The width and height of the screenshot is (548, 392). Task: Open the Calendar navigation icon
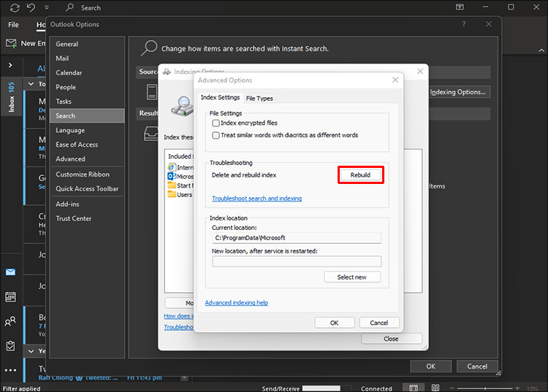coord(10,297)
